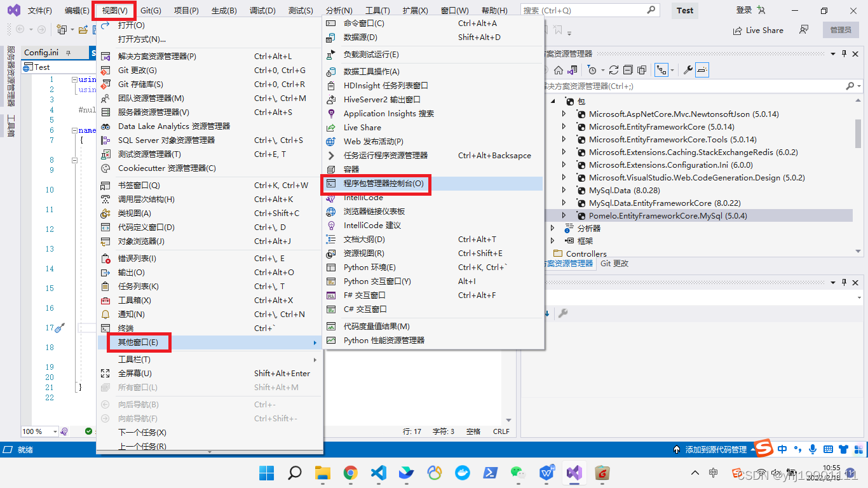Expand Microsoft.AspNetCore.Mvc.NewtonsoftJson package node
The image size is (868, 488).
[x=564, y=114]
